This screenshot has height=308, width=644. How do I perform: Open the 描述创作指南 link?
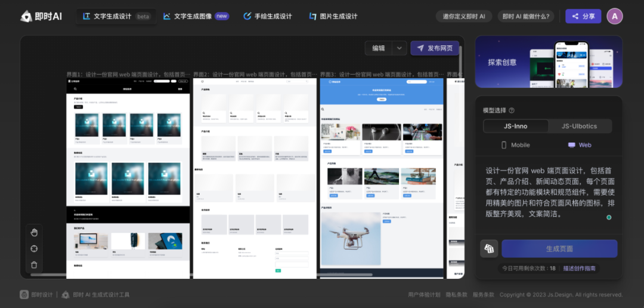point(579,269)
